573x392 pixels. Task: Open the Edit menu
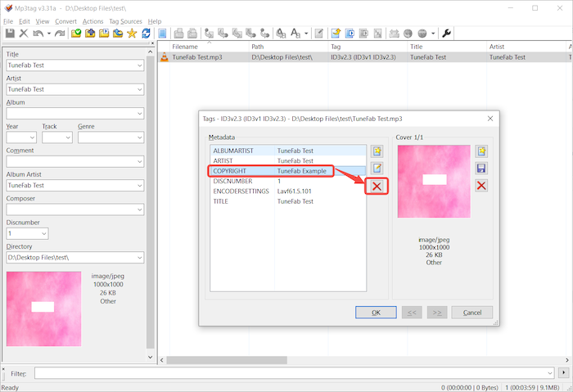pos(25,21)
